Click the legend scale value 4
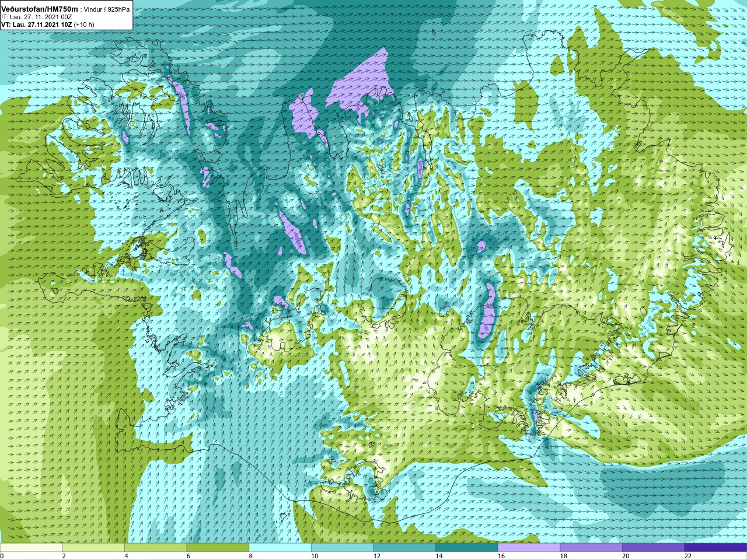 coord(126,556)
